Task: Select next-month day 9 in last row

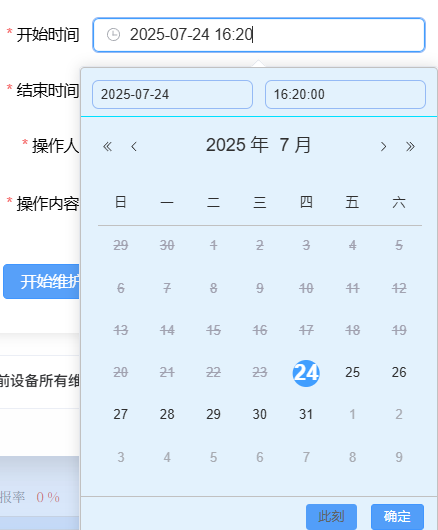Action: (399, 457)
